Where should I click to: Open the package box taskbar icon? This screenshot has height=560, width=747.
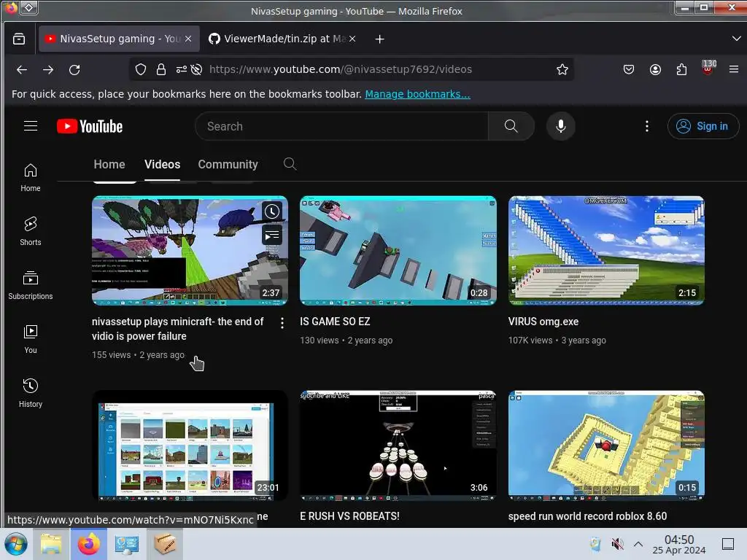point(165,544)
